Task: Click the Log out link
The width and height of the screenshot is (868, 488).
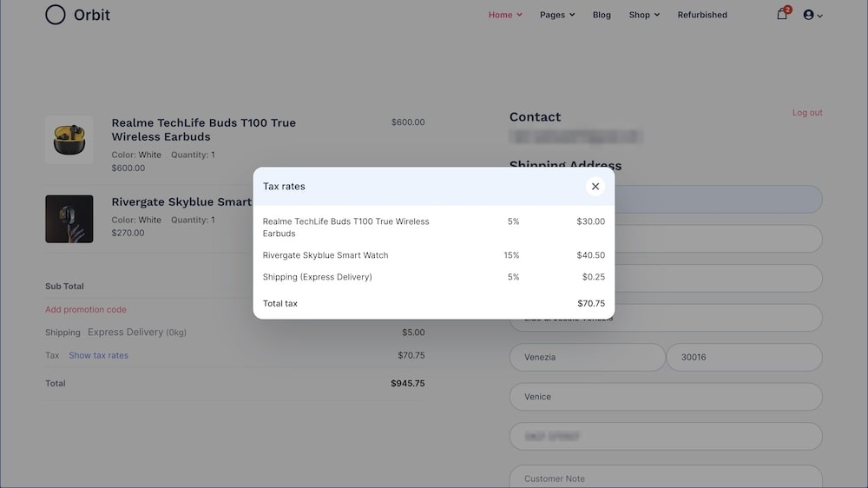Action: pyautogui.click(x=807, y=112)
